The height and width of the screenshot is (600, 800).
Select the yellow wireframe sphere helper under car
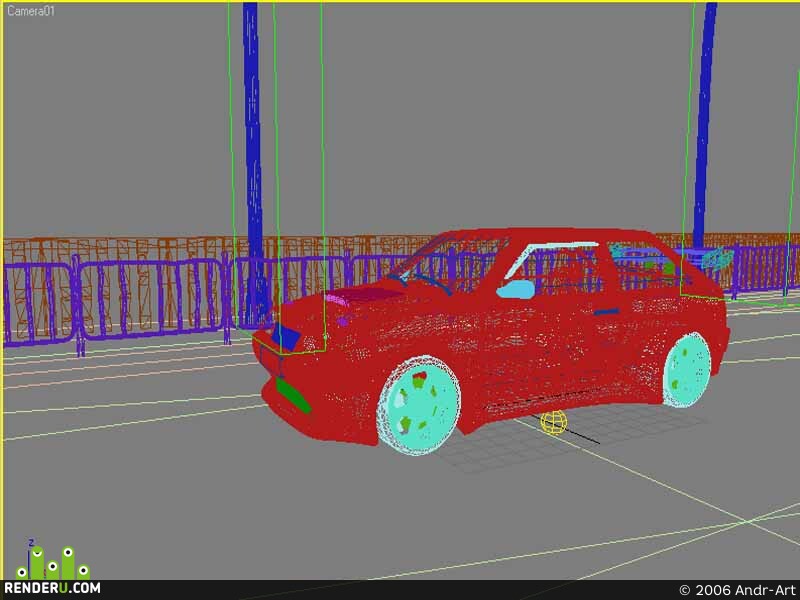[x=554, y=422]
